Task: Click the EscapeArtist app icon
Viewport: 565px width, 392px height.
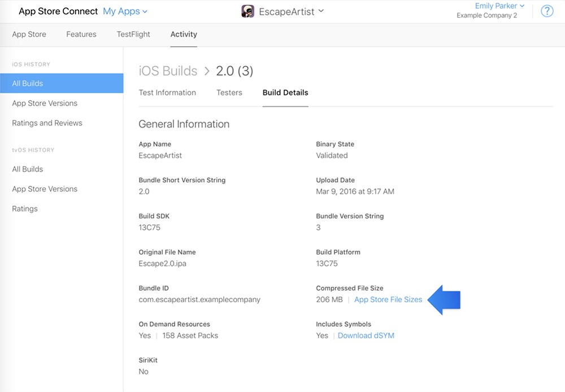Action: pyautogui.click(x=247, y=11)
